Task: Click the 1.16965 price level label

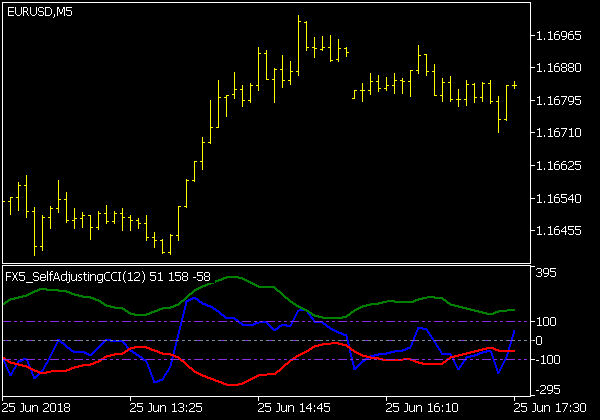Action: (559, 36)
